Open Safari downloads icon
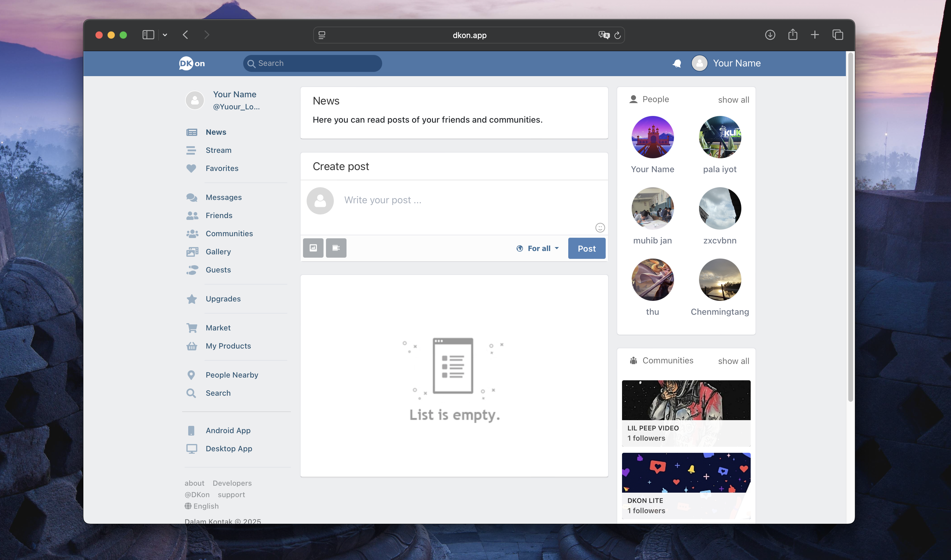 [770, 35]
